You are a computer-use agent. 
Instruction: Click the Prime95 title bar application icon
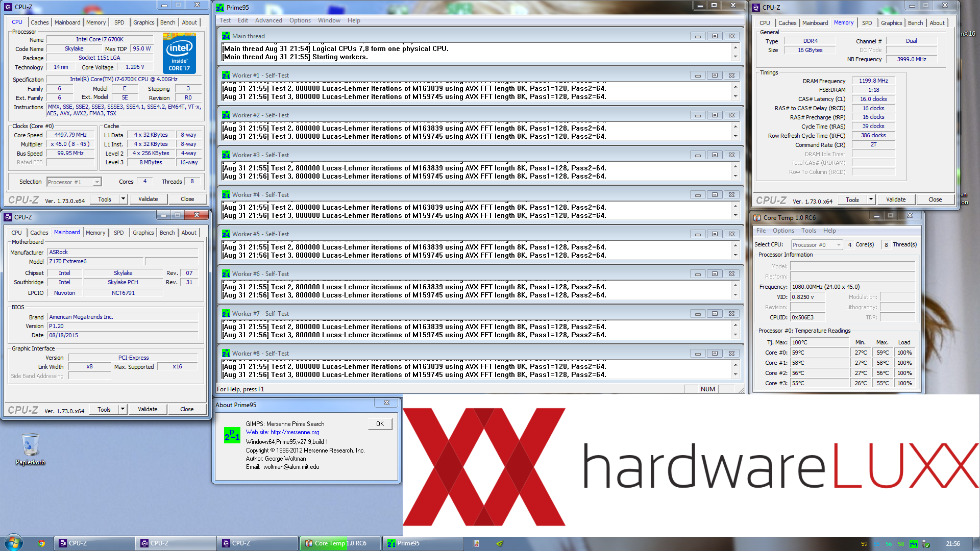220,8
